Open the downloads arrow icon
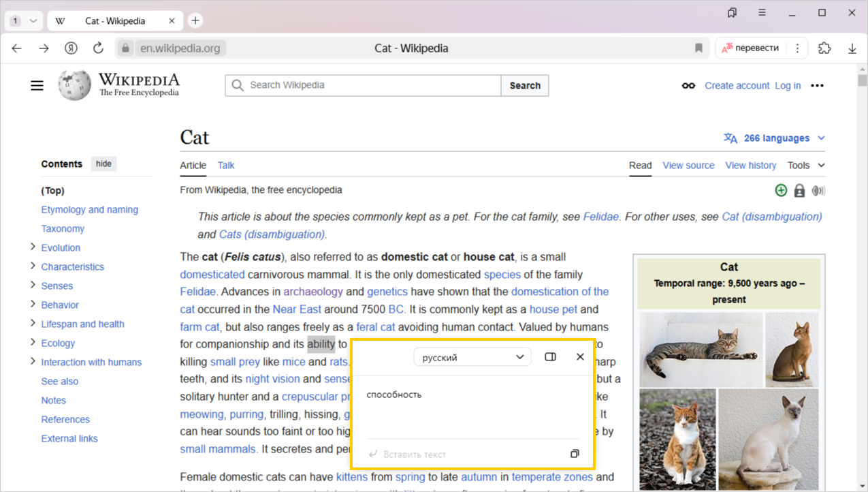The image size is (868, 492). click(x=852, y=48)
